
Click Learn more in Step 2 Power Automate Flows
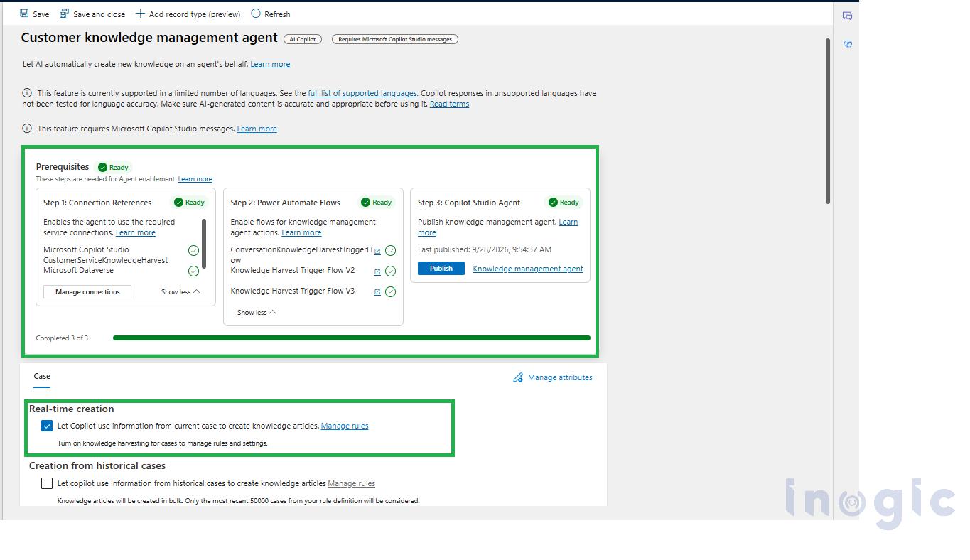point(301,232)
